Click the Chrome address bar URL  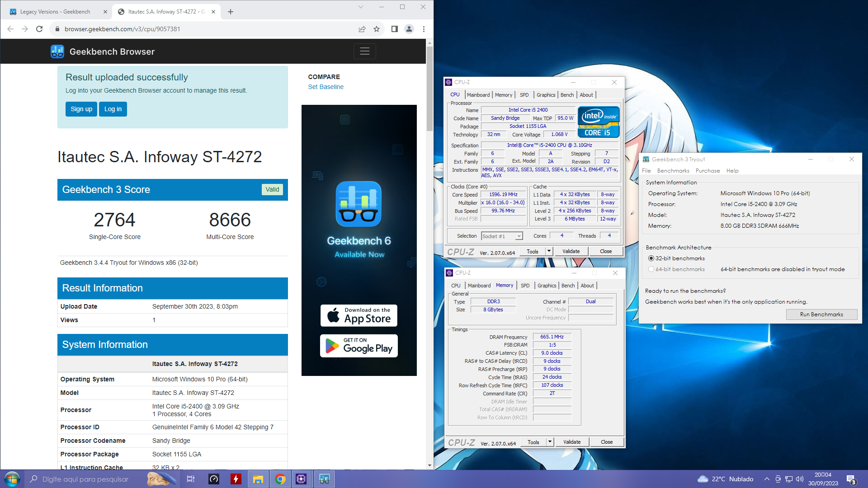click(x=123, y=29)
